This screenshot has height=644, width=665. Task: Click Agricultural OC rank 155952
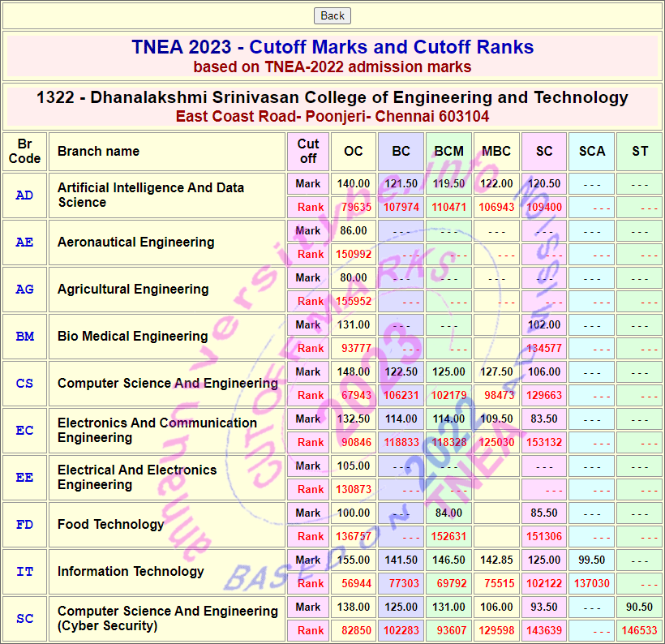point(354,301)
